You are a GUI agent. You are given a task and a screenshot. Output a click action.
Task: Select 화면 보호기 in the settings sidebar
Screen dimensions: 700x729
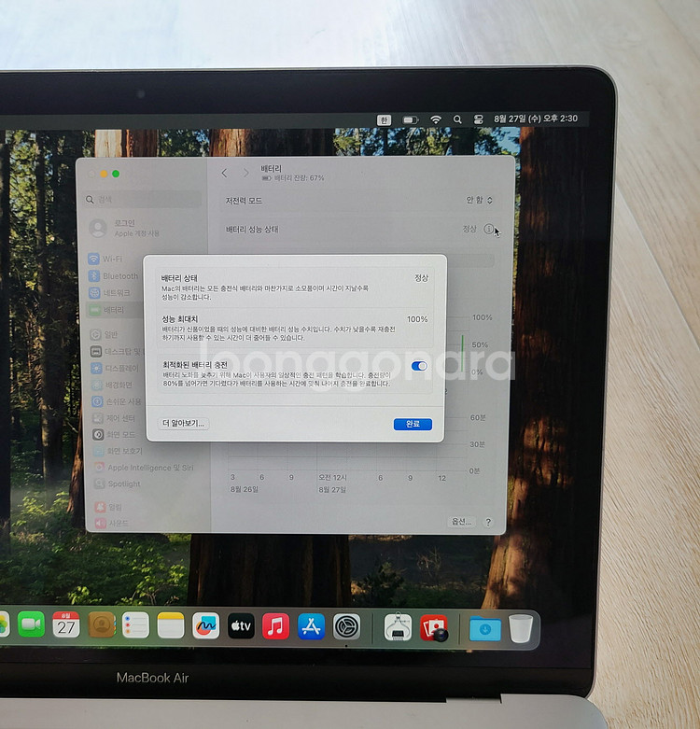(118, 451)
